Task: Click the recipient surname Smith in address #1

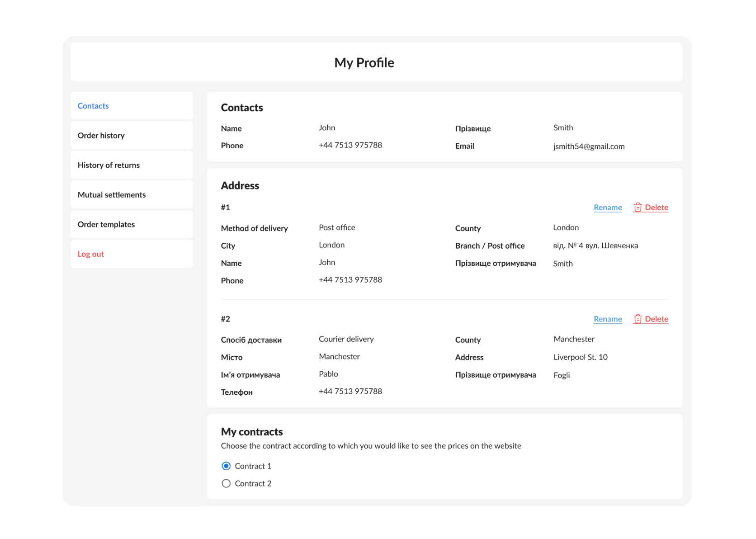Action: [x=563, y=264]
